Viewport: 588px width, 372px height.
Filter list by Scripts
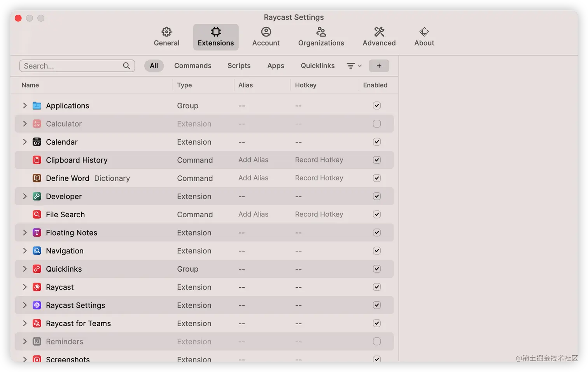pos(239,66)
